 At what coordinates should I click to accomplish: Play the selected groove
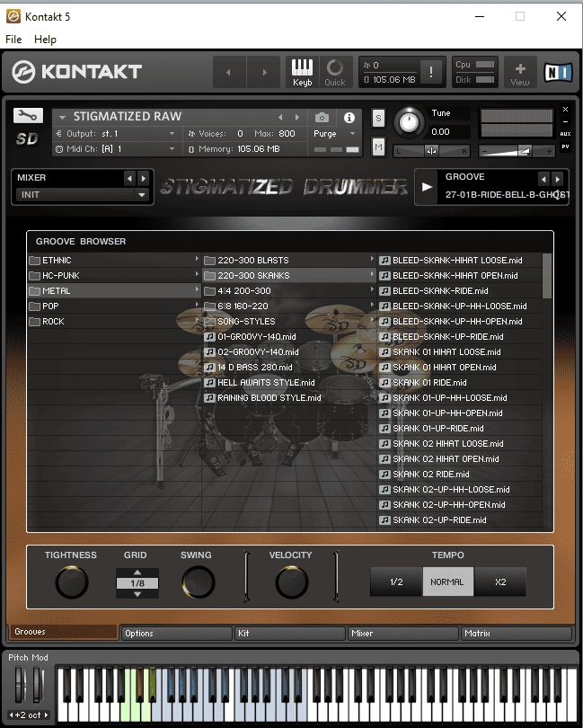[x=427, y=187]
